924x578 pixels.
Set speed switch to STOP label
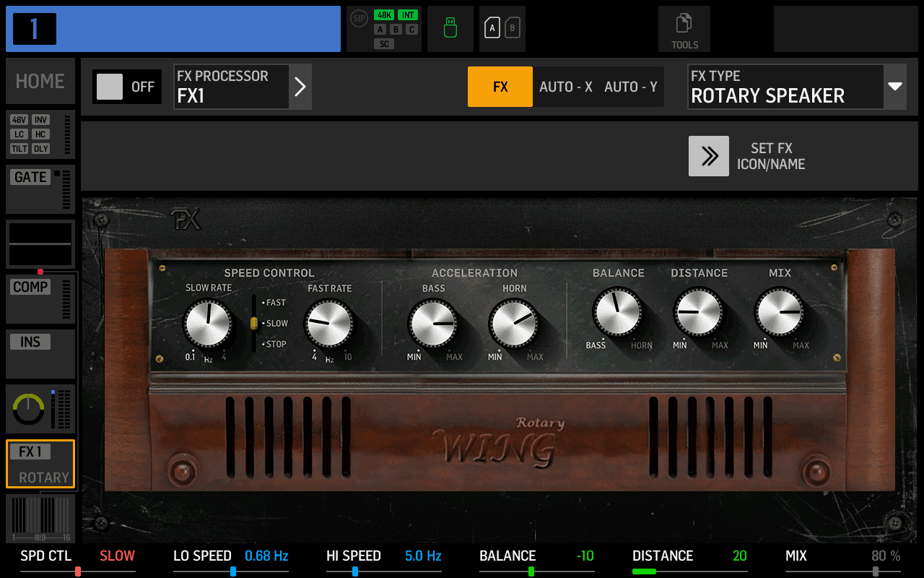coord(276,344)
